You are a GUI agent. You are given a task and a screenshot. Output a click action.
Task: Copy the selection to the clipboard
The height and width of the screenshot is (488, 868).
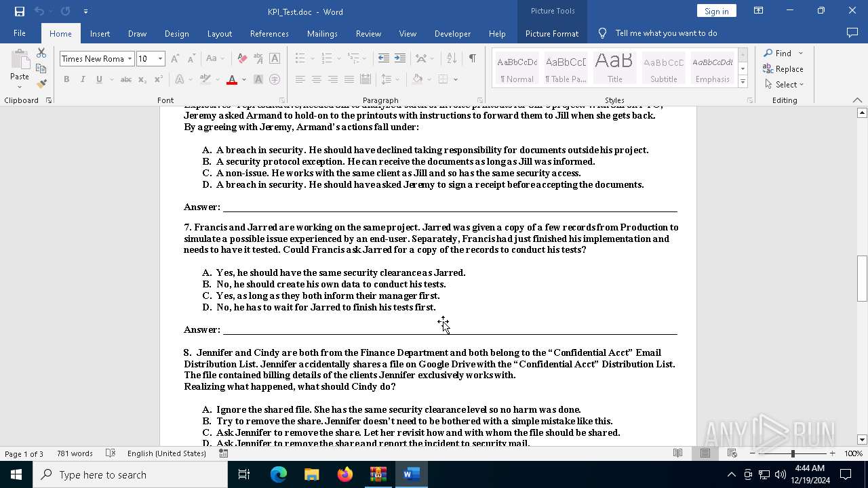(41, 68)
